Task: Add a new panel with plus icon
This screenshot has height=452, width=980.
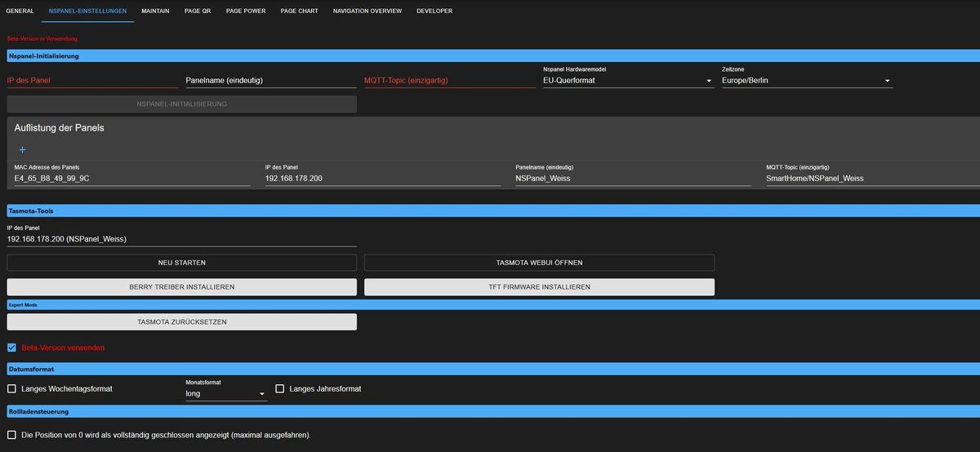Action: tap(22, 150)
